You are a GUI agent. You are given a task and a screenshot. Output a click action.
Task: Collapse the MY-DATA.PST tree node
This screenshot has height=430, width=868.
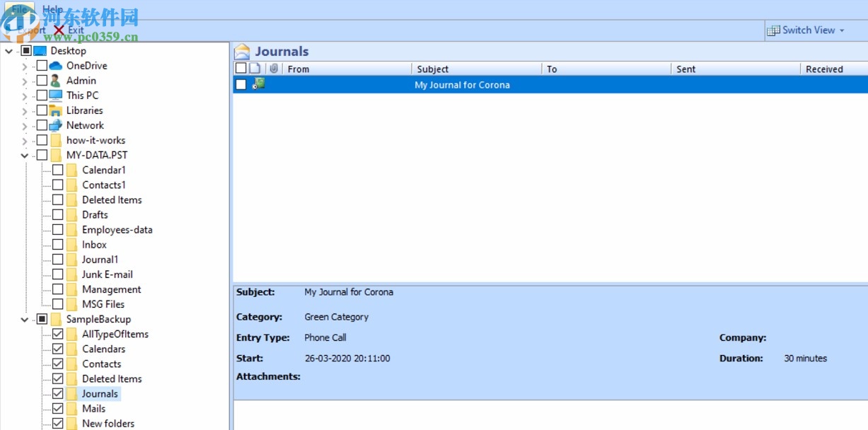point(23,155)
